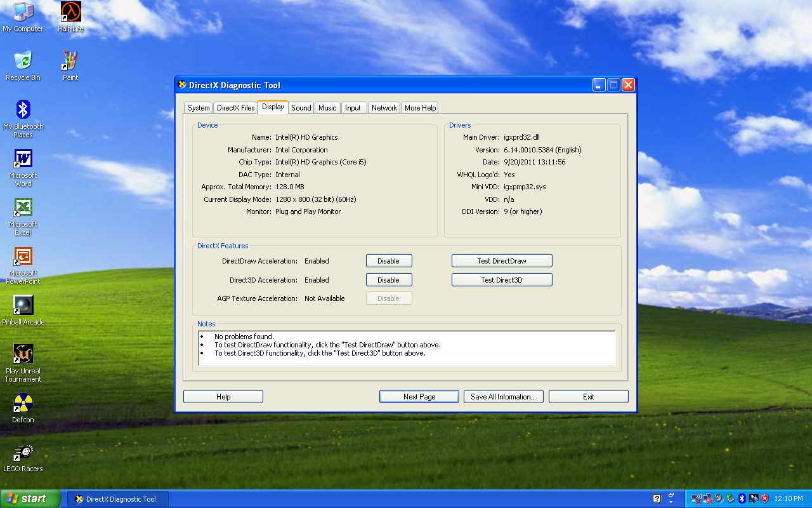Go to the Next Page
Image resolution: width=812 pixels, height=508 pixels.
coord(419,397)
